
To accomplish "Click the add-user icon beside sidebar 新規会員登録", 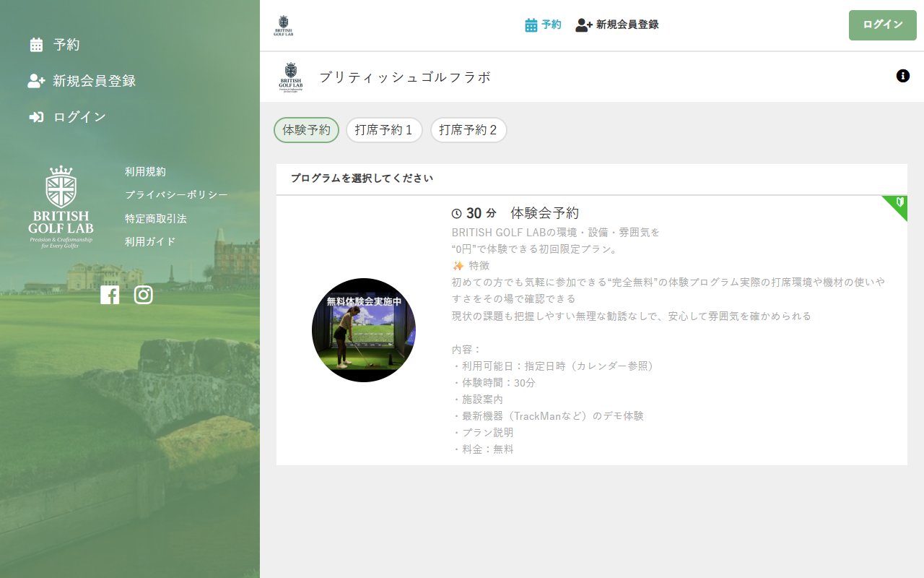I will 36,81.
